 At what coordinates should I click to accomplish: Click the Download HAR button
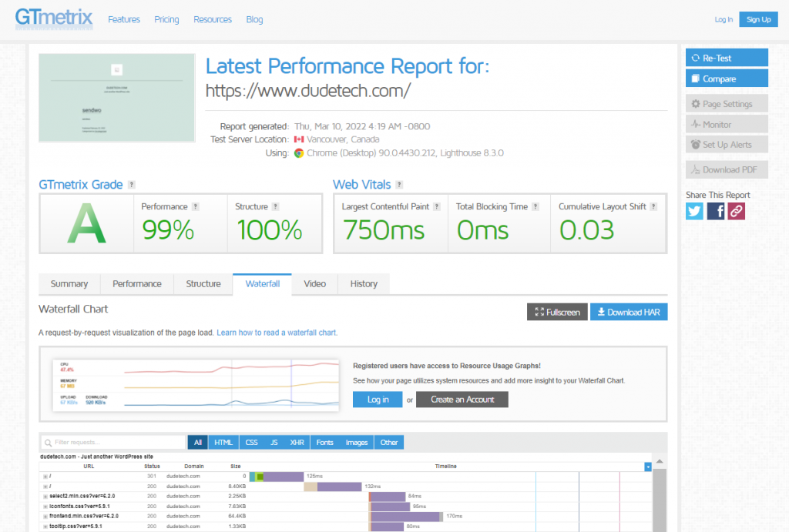629,312
